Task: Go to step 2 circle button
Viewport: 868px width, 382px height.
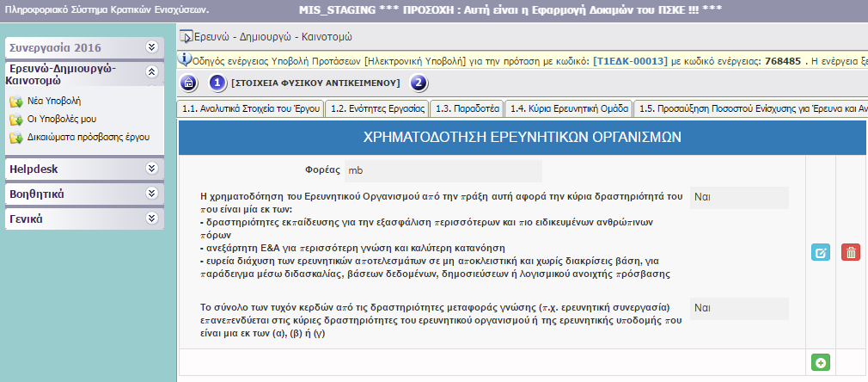Action: click(419, 83)
